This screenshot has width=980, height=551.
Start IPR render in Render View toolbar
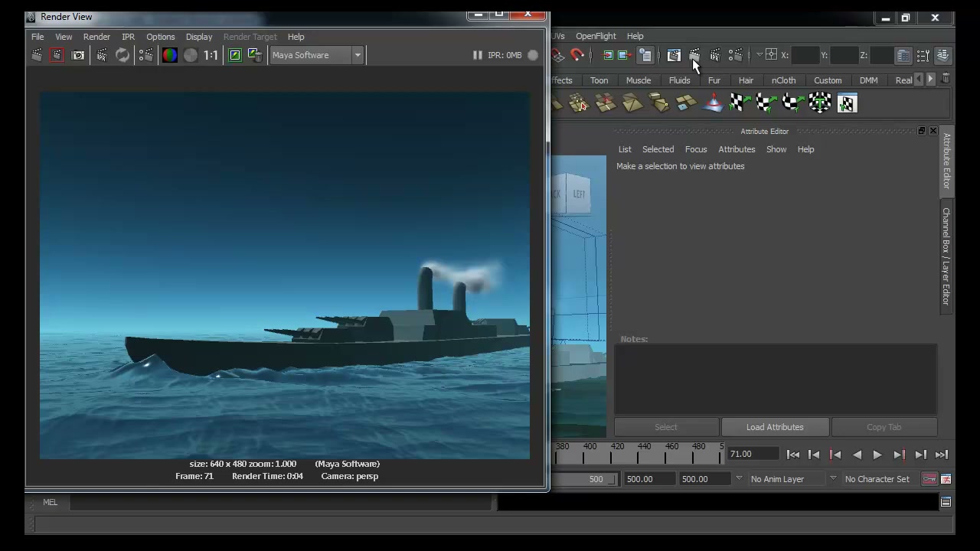click(x=102, y=55)
